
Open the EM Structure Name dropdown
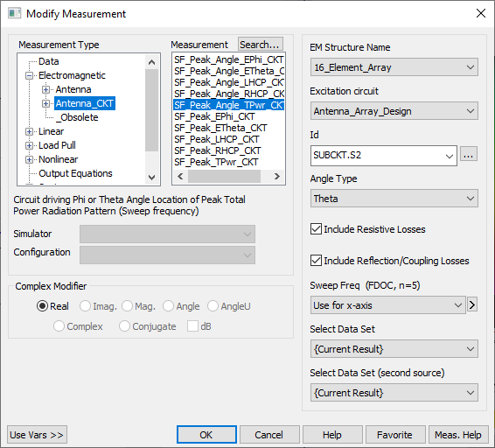pos(394,67)
